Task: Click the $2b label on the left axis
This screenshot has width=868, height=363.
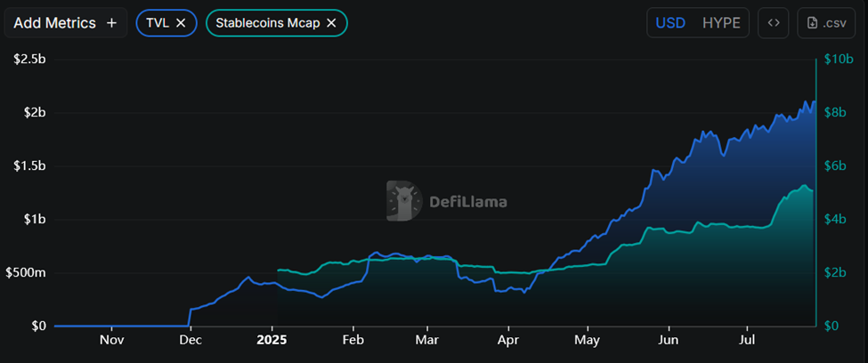Action: coord(35,112)
